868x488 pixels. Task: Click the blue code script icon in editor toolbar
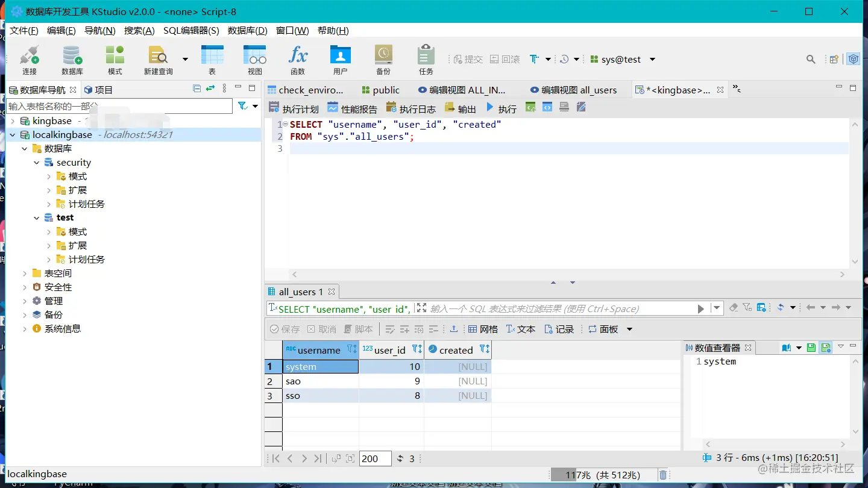547,107
